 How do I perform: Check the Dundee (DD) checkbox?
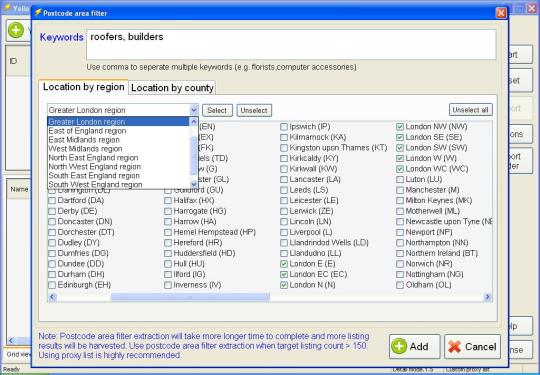point(52,264)
